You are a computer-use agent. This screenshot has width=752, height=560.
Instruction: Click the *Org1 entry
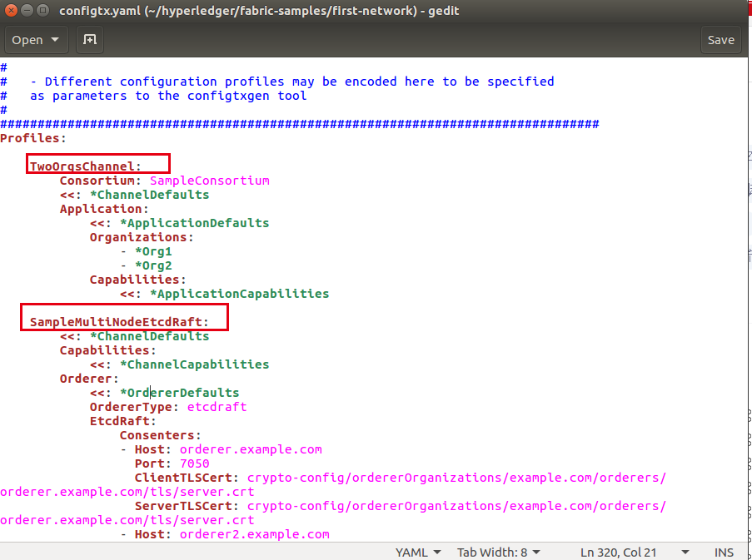click(153, 251)
